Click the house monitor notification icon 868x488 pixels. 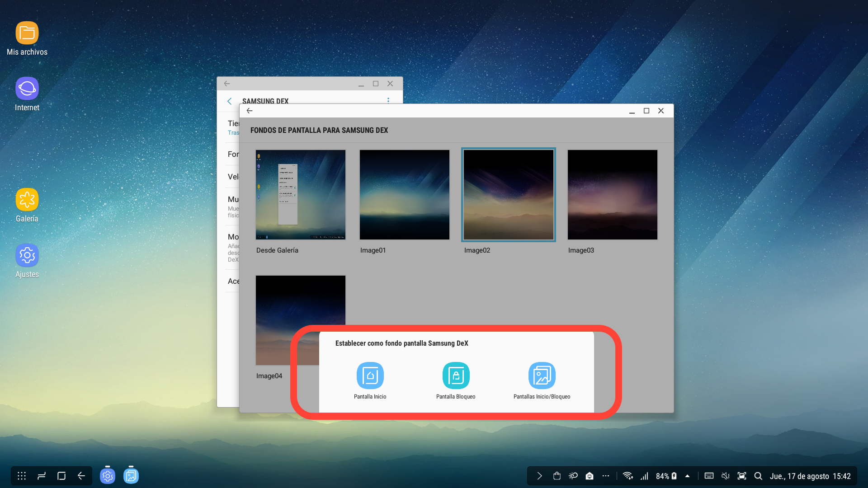[590, 476]
